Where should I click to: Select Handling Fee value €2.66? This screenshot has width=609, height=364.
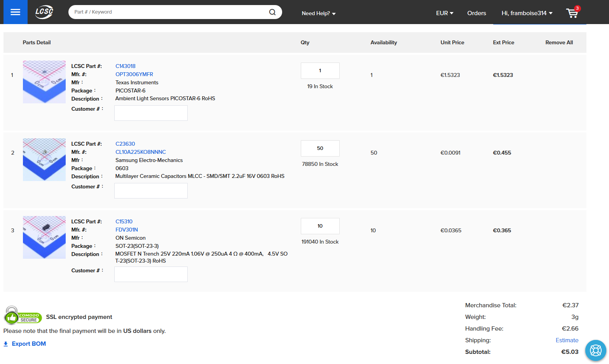(x=570, y=329)
